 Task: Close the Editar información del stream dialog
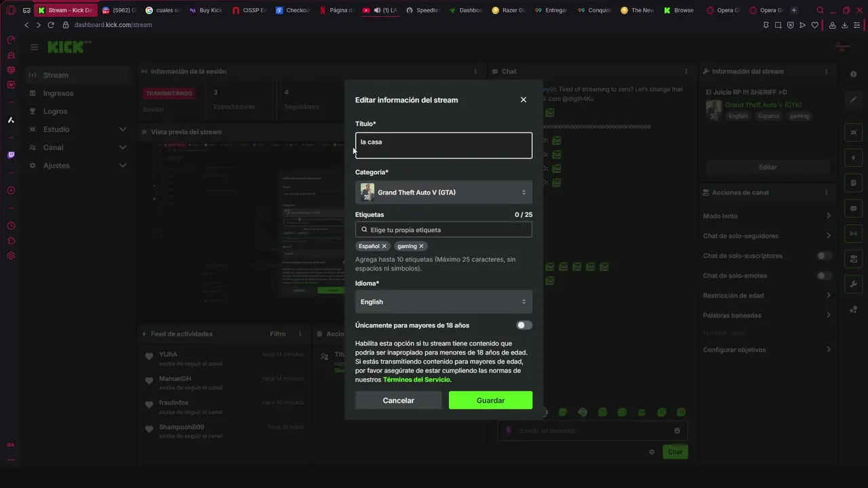point(523,100)
